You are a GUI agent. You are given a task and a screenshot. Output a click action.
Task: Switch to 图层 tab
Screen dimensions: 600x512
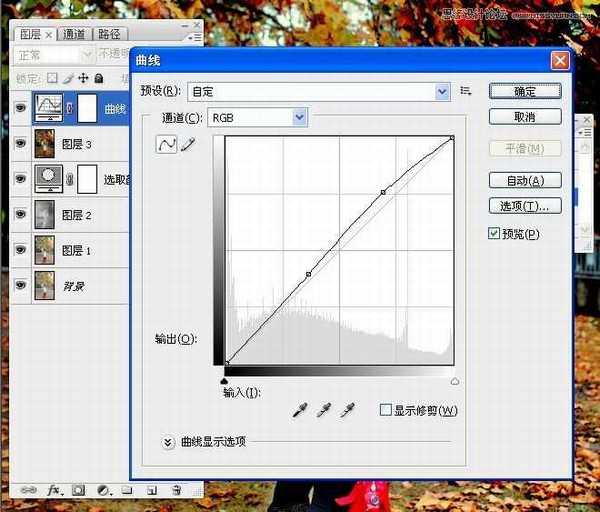pos(30,34)
